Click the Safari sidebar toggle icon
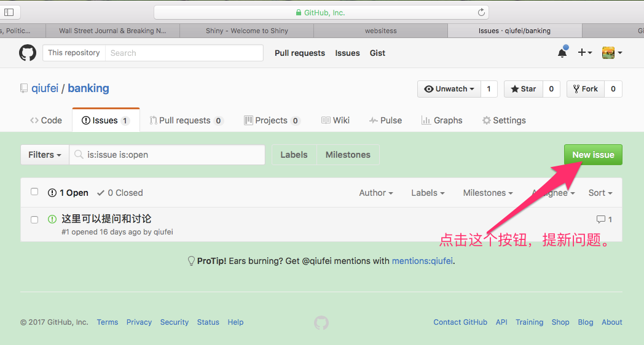 pyautogui.click(x=9, y=12)
